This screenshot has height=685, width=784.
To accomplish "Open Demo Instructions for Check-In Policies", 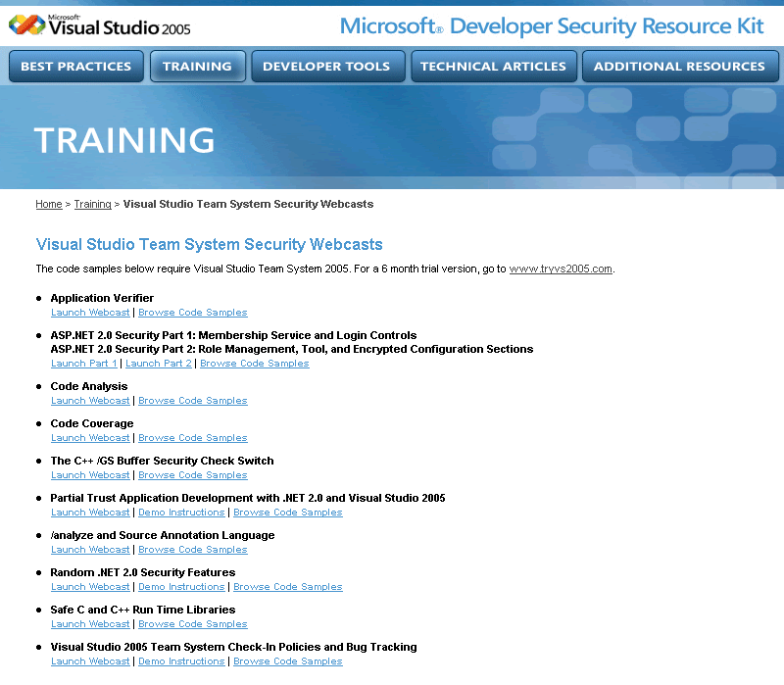I will [x=181, y=661].
